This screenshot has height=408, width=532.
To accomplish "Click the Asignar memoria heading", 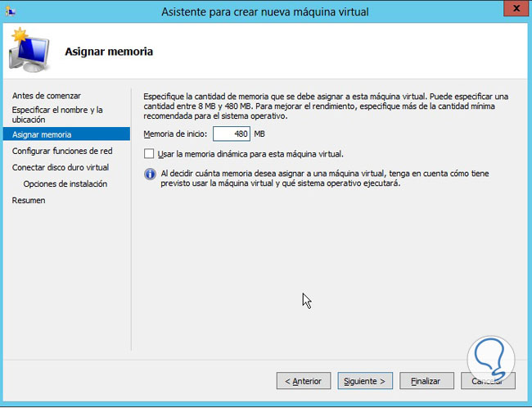I will pyautogui.click(x=109, y=52).
